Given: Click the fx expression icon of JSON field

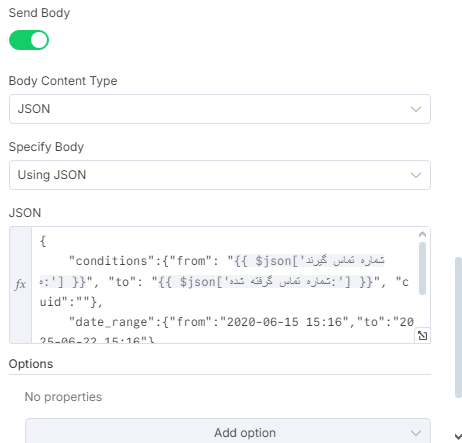Looking at the screenshot, I should click(20, 284).
